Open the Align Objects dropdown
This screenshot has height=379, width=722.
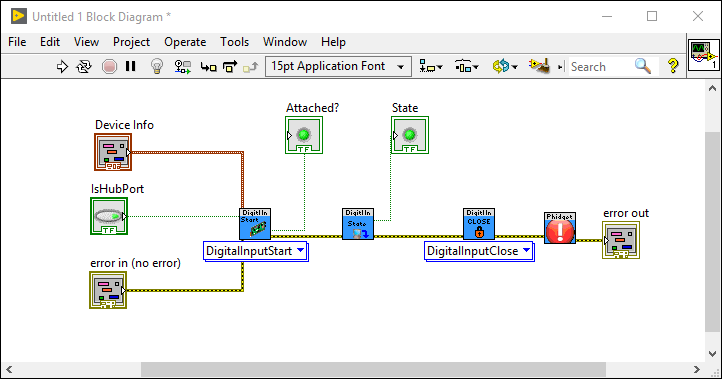click(431, 67)
